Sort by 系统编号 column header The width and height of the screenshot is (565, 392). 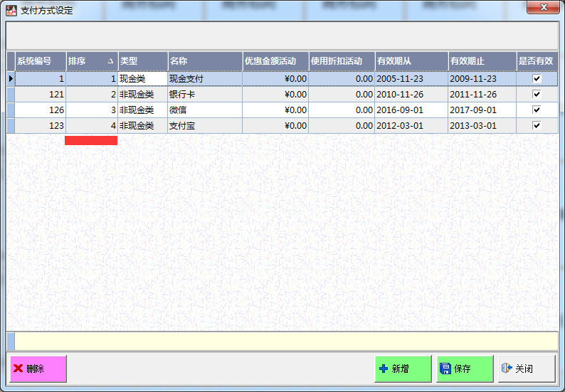pyautogui.click(x=40, y=61)
